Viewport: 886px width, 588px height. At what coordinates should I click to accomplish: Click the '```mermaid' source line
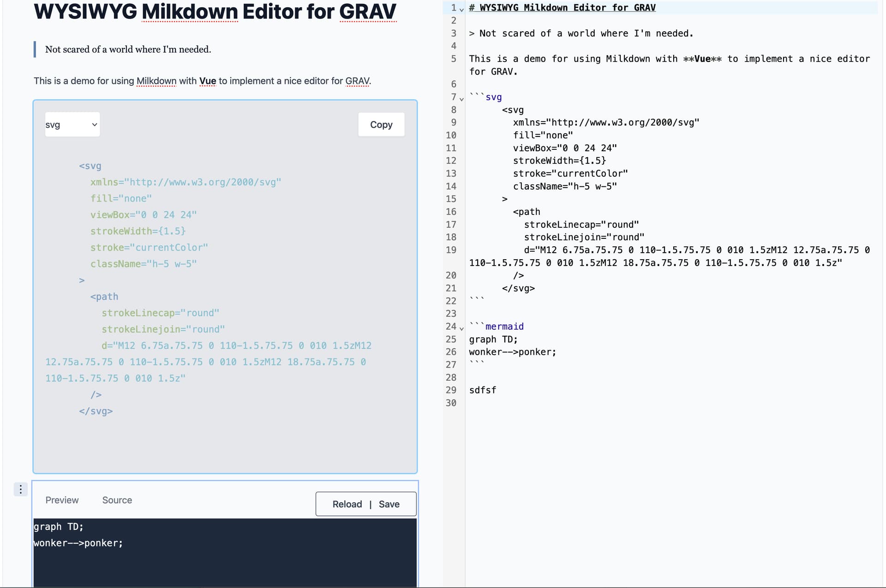(497, 327)
